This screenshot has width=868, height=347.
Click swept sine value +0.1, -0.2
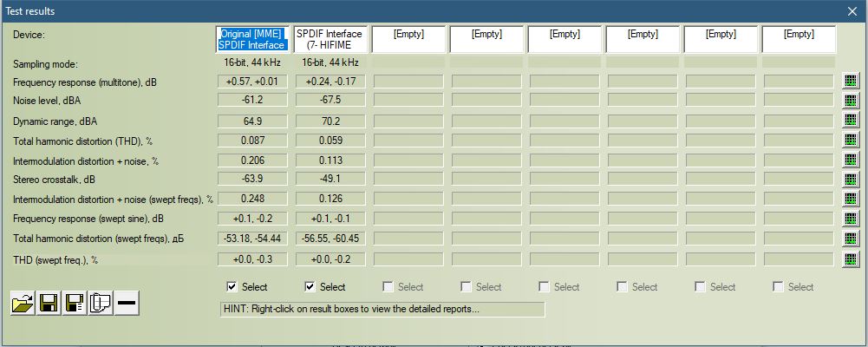click(252, 219)
